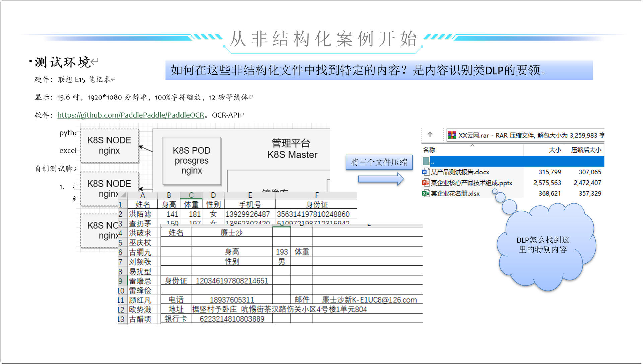Image resolution: width=643 pixels, height=364 pixels.
Task: Click the top K8S NODE nginx box
Action: 110,145
